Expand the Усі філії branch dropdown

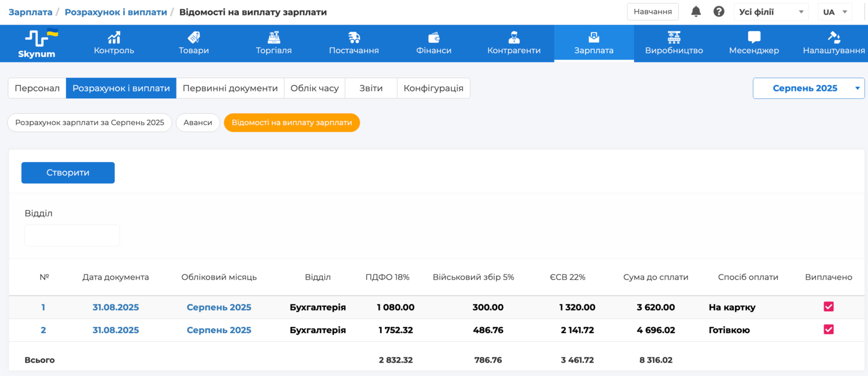point(771,12)
